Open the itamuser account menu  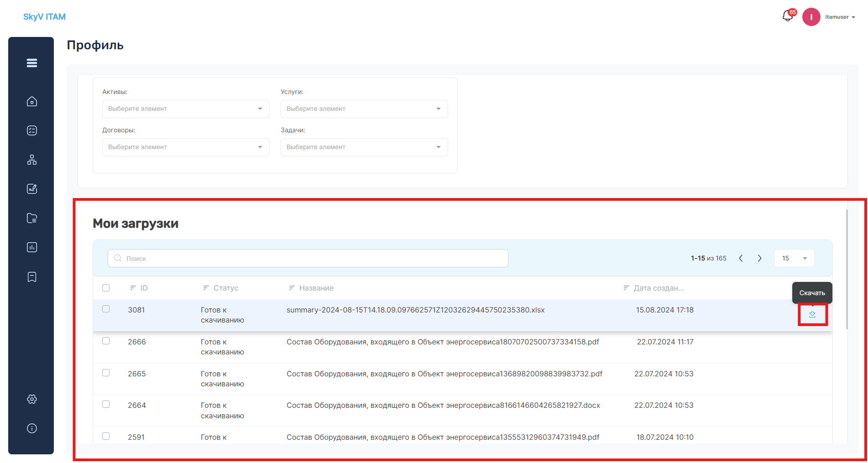(829, 17)
